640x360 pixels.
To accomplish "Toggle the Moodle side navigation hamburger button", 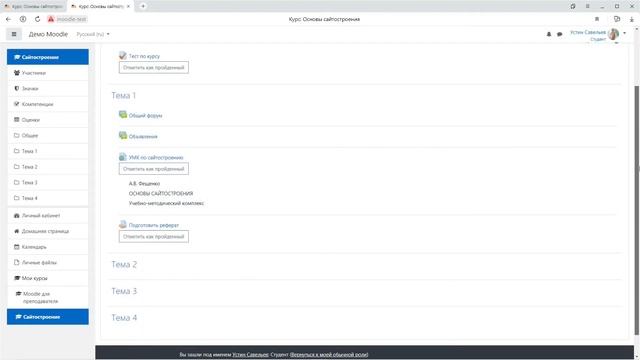I will [14, 34].
